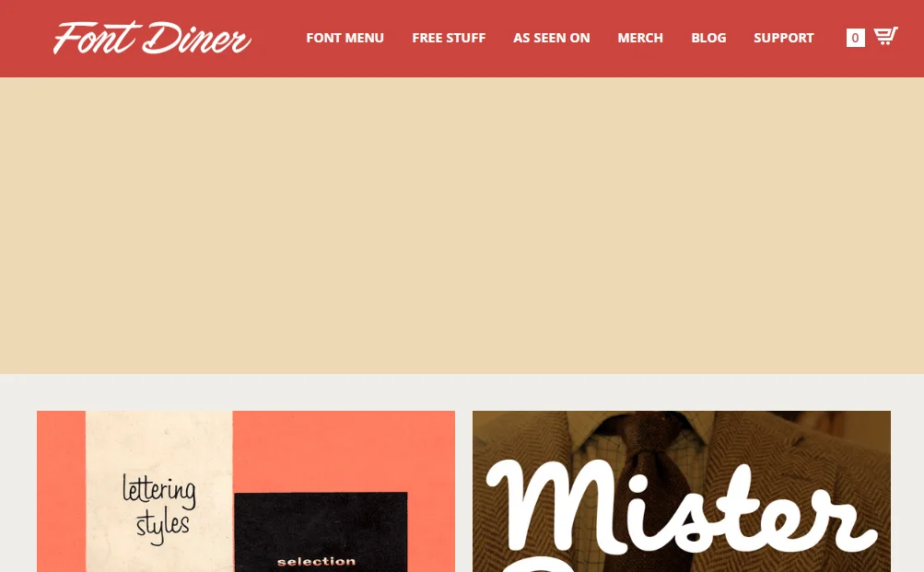Open the Mister tweed jacket promo image

click(681, 491)
